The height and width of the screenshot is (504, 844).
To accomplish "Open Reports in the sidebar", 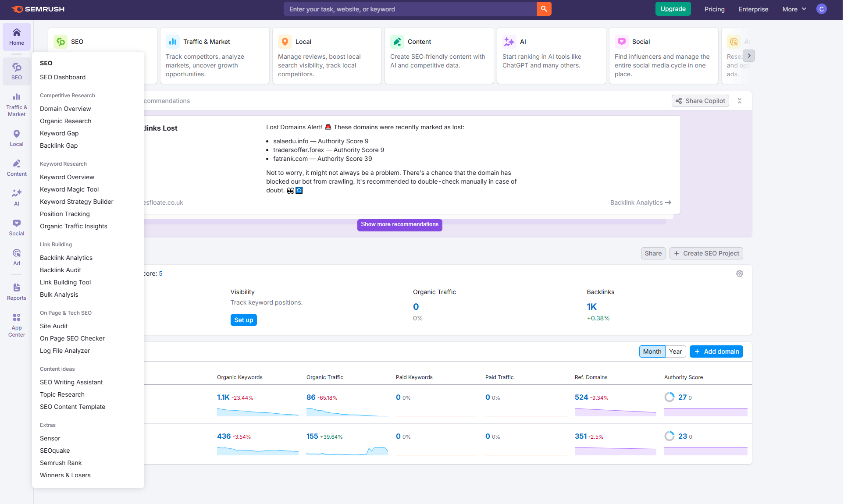I will pos(17,292).
